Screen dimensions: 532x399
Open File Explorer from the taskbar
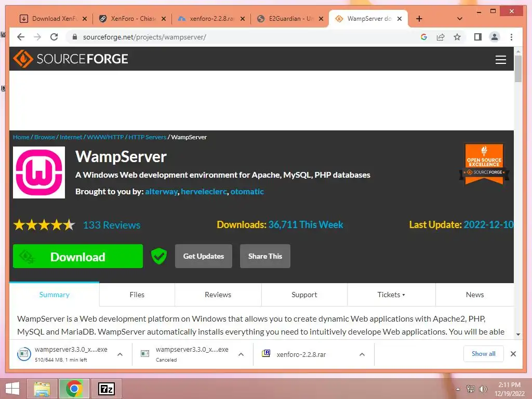tap(43, 389)
